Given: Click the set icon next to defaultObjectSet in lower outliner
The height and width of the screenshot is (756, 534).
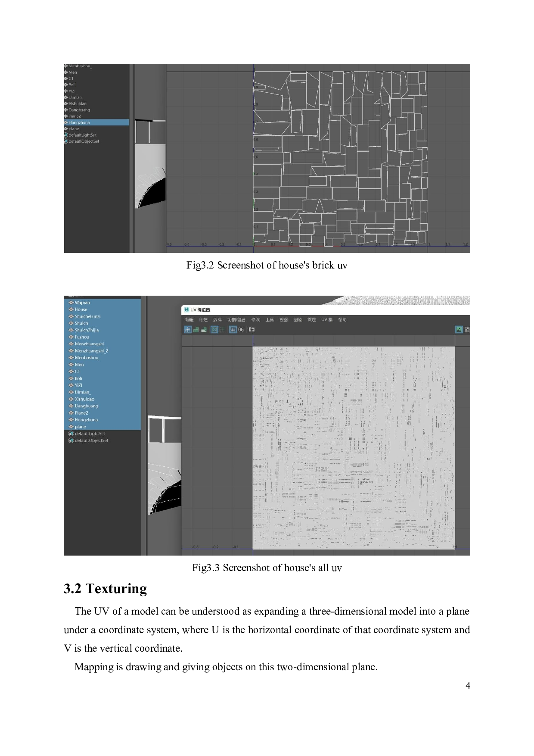Looking at the screenshot, I should click(x=71, y=440).
